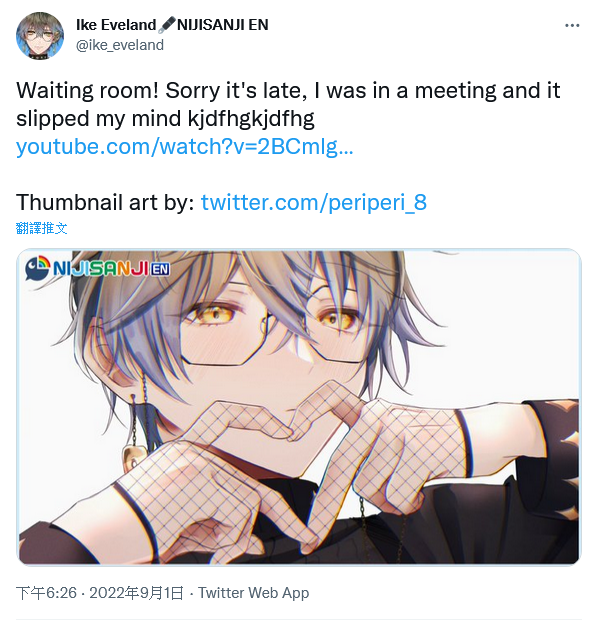Open the Ike Eveland display name
The height and width of the screenshot is (620, 598).
[116, 25]
